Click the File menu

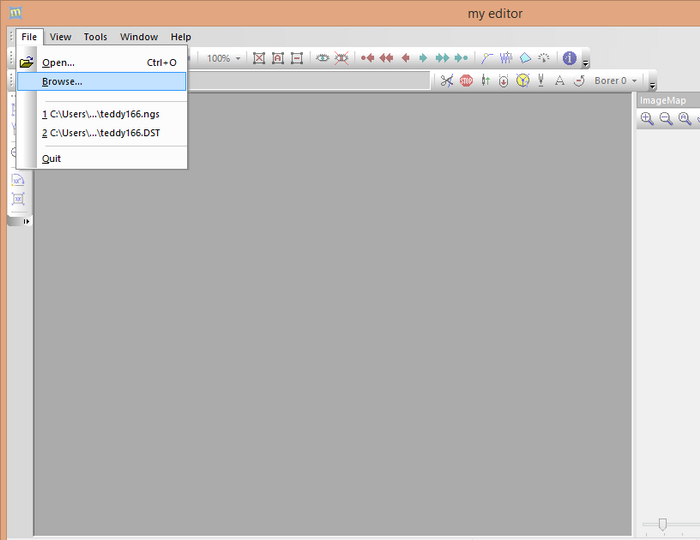coord(29,37)
